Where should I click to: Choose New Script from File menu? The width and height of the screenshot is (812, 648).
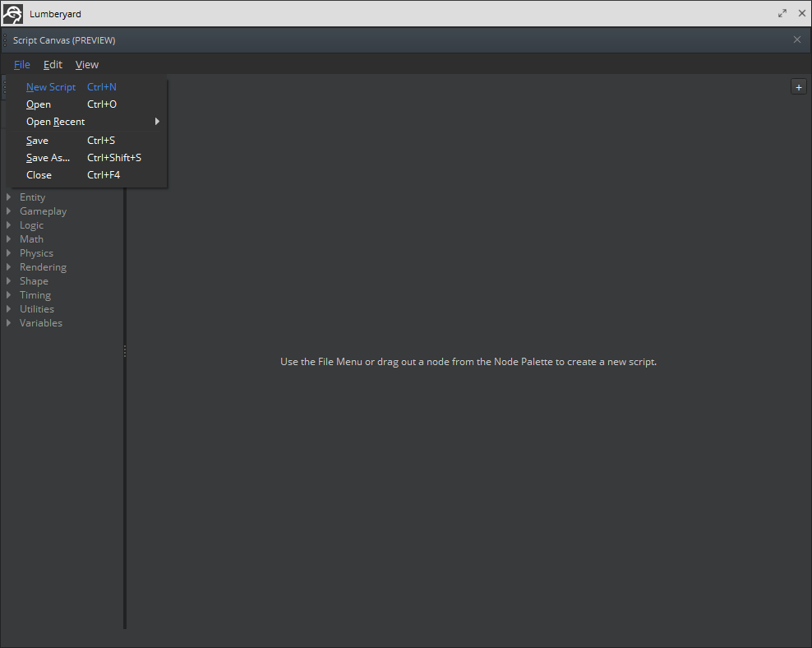click(86, 87)
